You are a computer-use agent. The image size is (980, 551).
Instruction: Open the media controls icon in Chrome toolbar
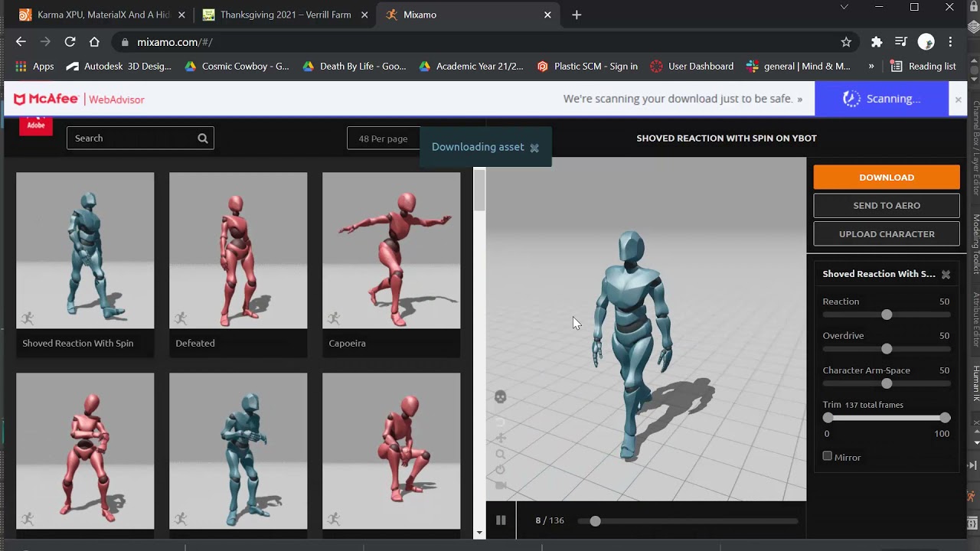(901, 42)
